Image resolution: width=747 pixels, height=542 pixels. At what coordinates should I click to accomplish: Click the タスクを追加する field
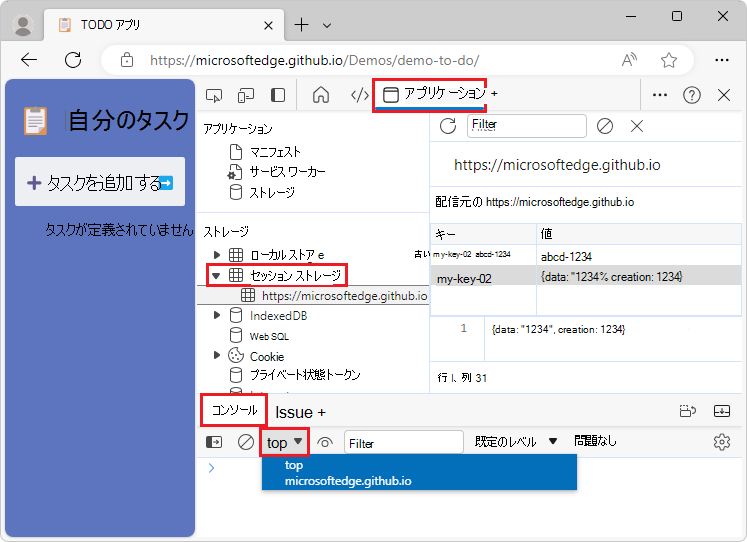click(x=100, y=182)
